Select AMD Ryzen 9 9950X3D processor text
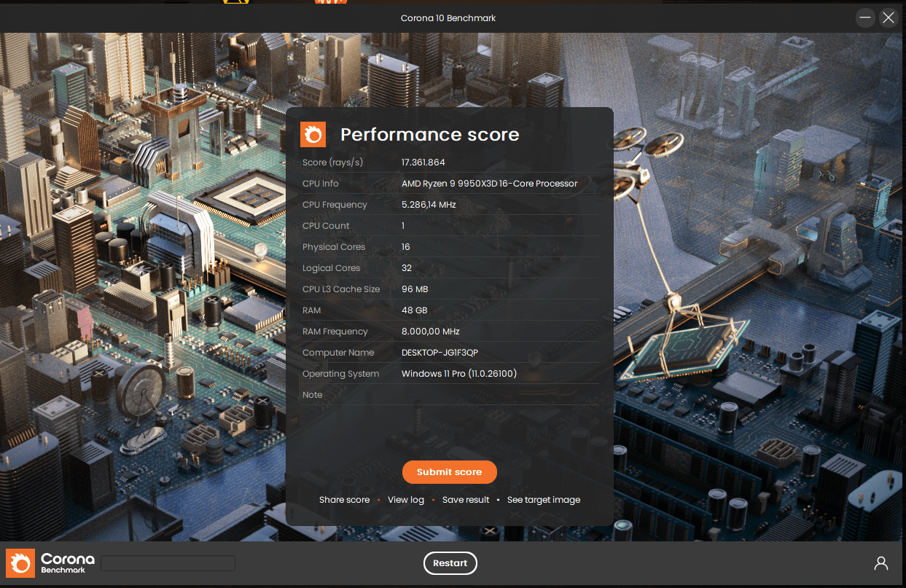906x588 pixels. click(489, 184)
